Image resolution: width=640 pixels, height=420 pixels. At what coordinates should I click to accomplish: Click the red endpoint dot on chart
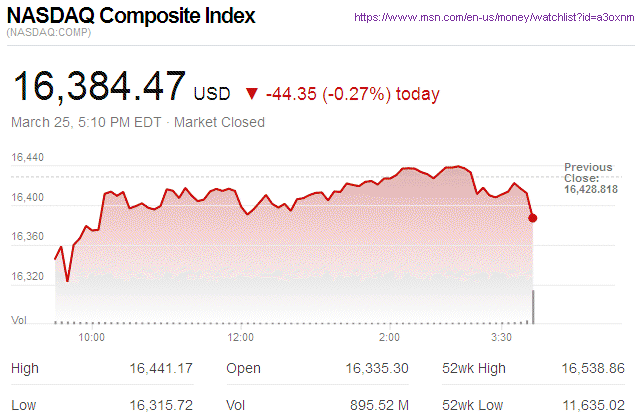(x=533, y=217)
